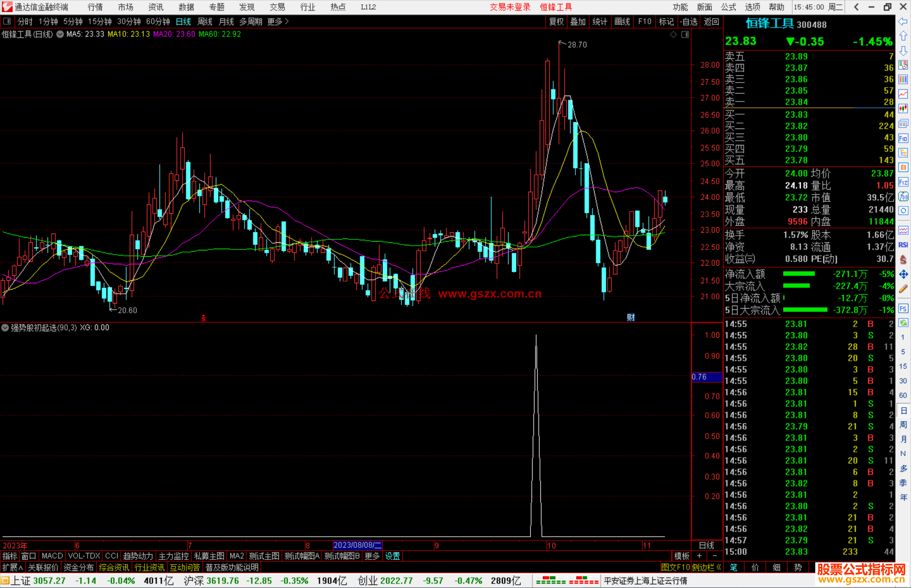This screenshot has width=911, height=588.
Task: Select the pencil drawing tool icon
Action: [x=903, y=289]
